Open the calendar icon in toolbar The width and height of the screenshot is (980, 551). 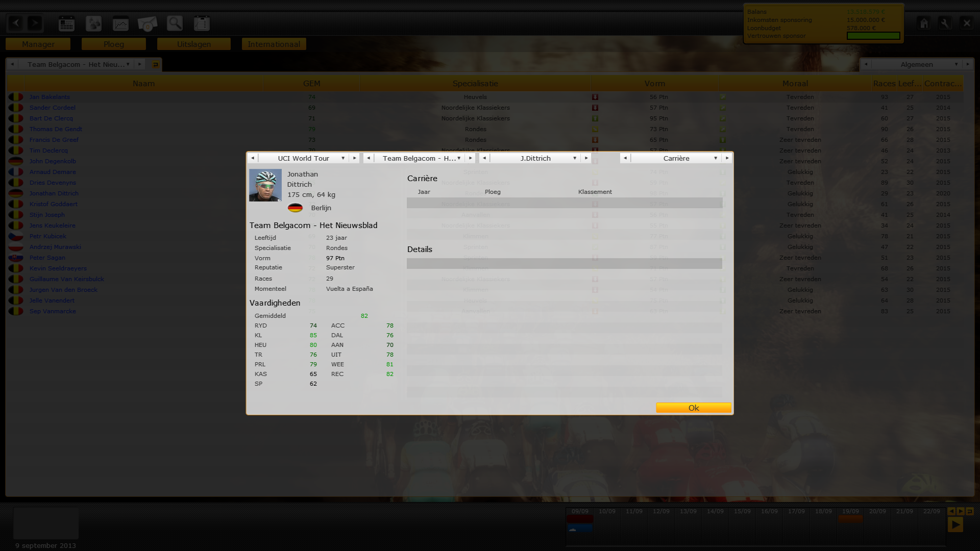66,23
